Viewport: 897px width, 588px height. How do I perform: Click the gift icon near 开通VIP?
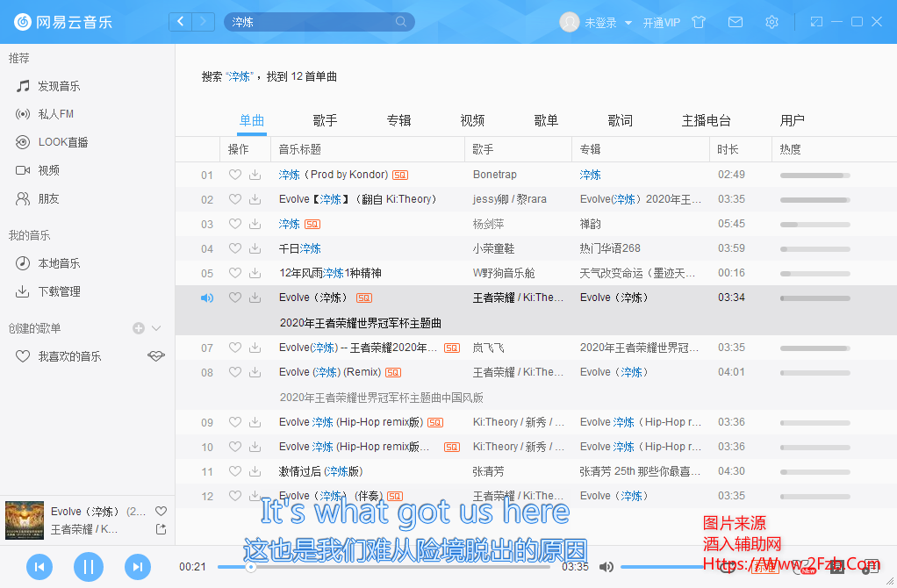699,22
